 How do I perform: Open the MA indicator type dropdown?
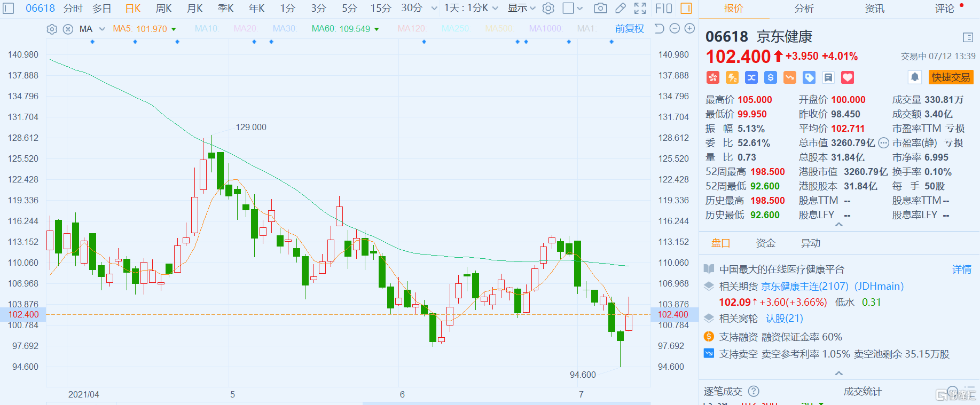click(102, 29)
